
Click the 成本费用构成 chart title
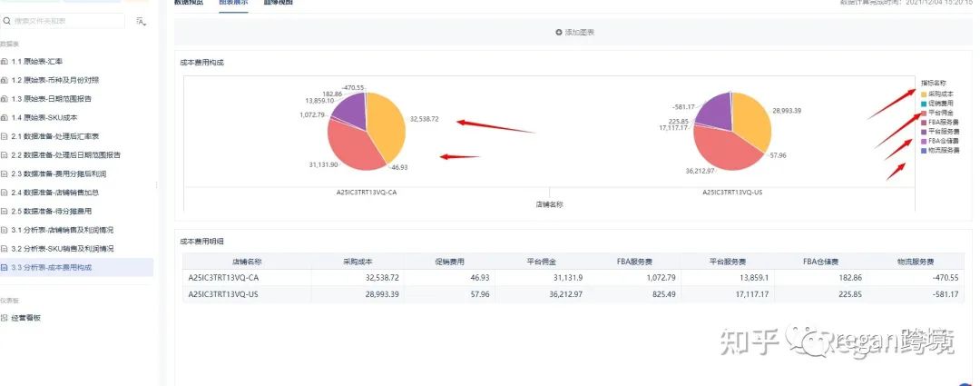click(201, 63)
